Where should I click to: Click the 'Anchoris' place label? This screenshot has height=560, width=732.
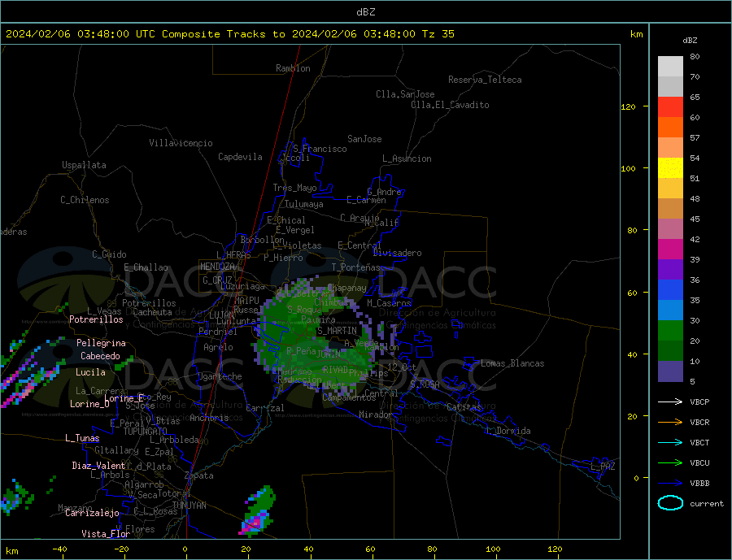(x=209, y=418)
